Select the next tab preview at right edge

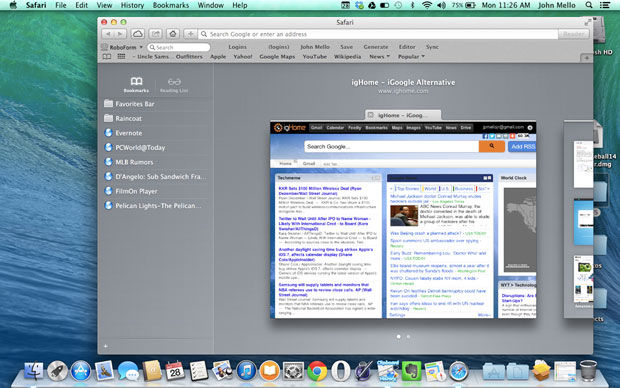tap(578, 220)
